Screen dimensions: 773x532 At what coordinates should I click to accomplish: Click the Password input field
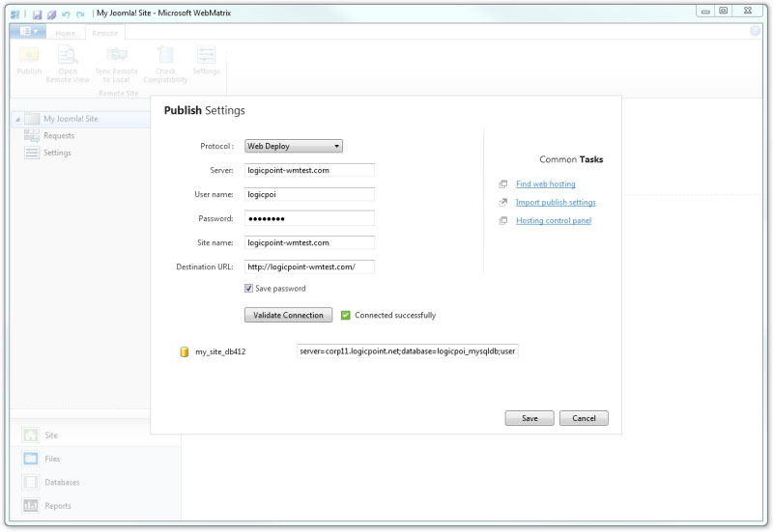[309, 218]
